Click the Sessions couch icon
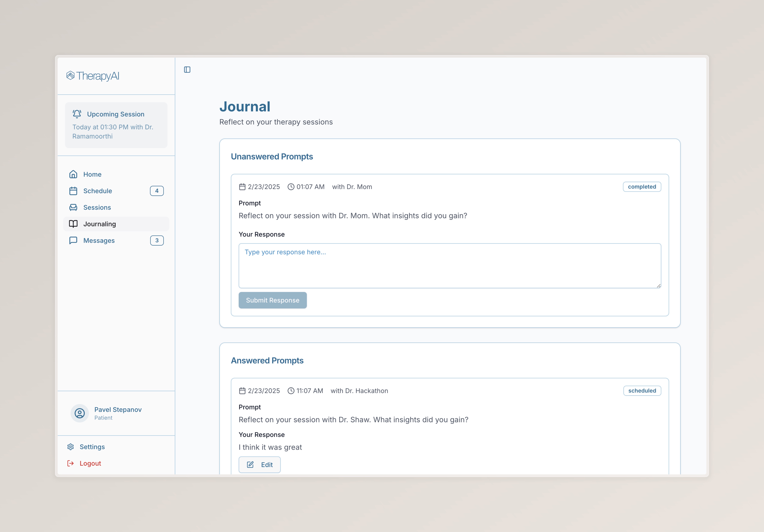The image size is (764, 532). click(73, 208)
